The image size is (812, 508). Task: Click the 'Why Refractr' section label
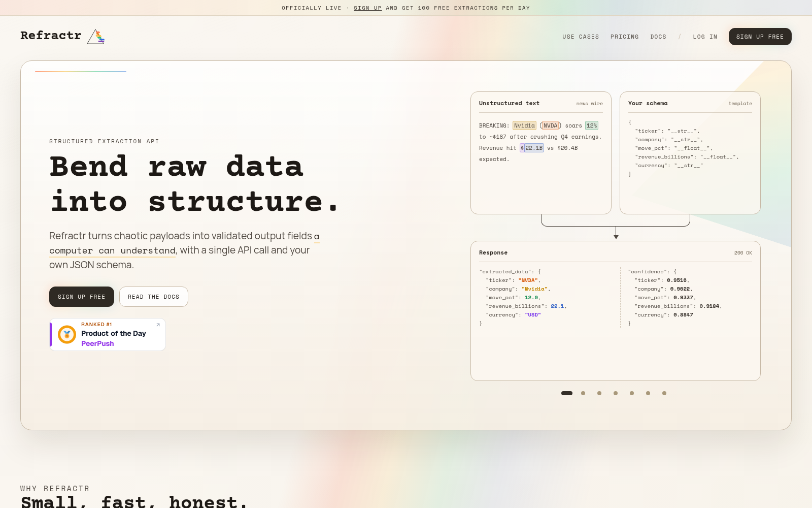tap(55, 489)
